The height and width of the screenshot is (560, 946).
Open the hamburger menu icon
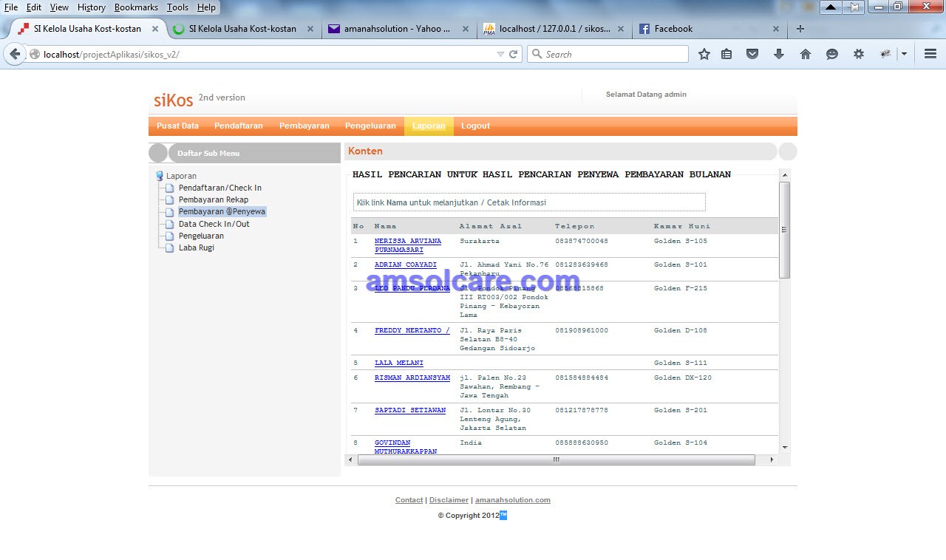click(930, 54)
